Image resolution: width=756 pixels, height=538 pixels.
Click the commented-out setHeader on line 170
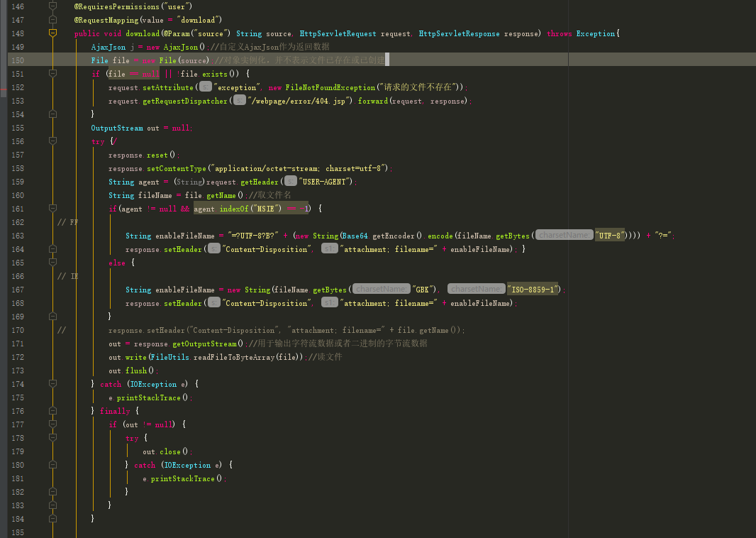pos(286,331)
